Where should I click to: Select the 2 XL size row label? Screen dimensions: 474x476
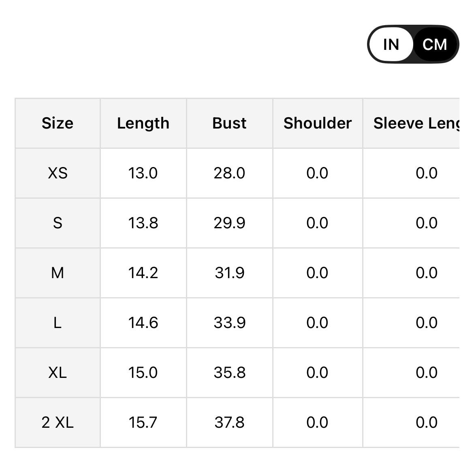pos(57,422)
